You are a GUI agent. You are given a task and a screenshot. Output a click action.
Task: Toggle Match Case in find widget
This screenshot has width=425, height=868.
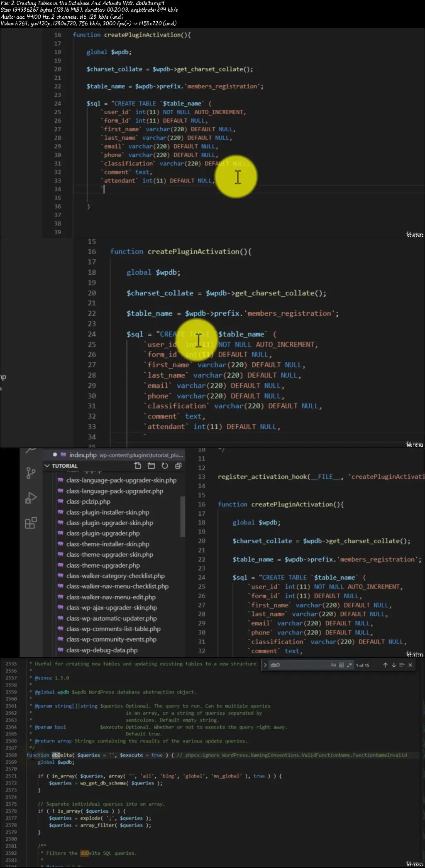pos(333,665)
